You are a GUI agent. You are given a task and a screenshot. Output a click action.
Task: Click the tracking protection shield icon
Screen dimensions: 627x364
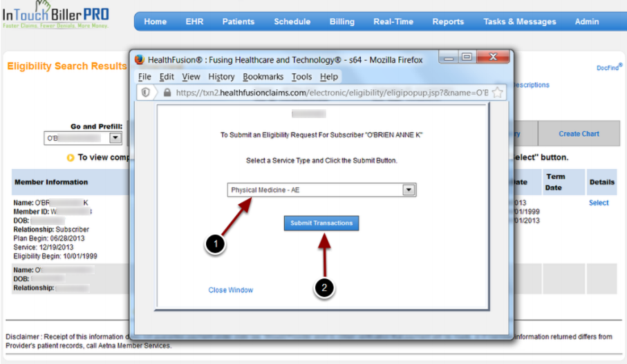coord(145,92)
